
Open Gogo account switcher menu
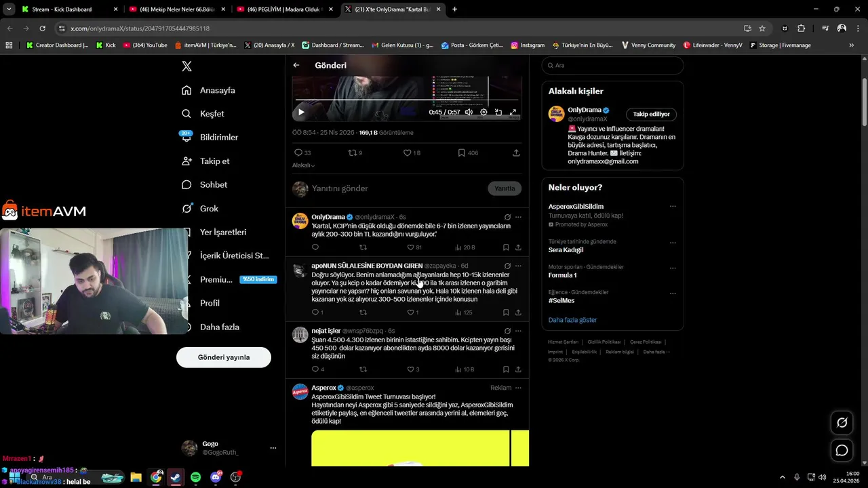point(230,448)
